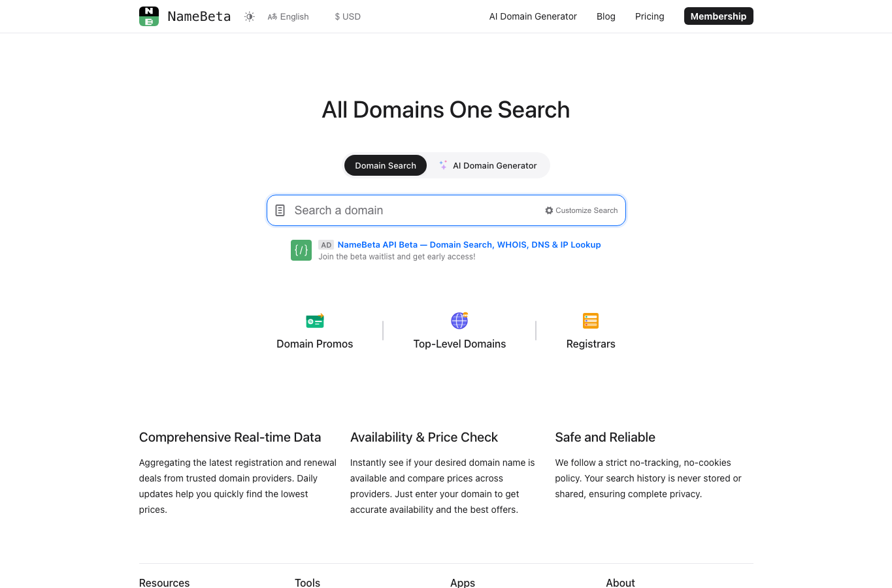This screenshot has width=892, height=588.
Task: Switch to the AI Domain Generator tab
Action: click(x=489, y=165)
